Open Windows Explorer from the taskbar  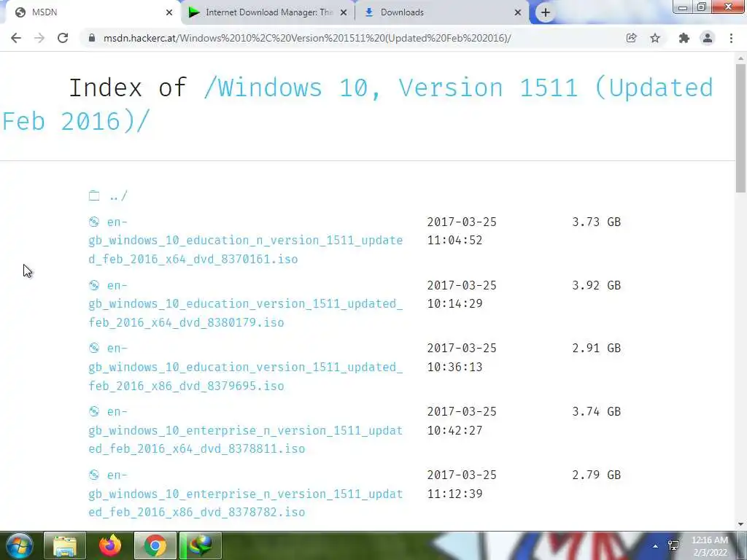tap(65, 545)
